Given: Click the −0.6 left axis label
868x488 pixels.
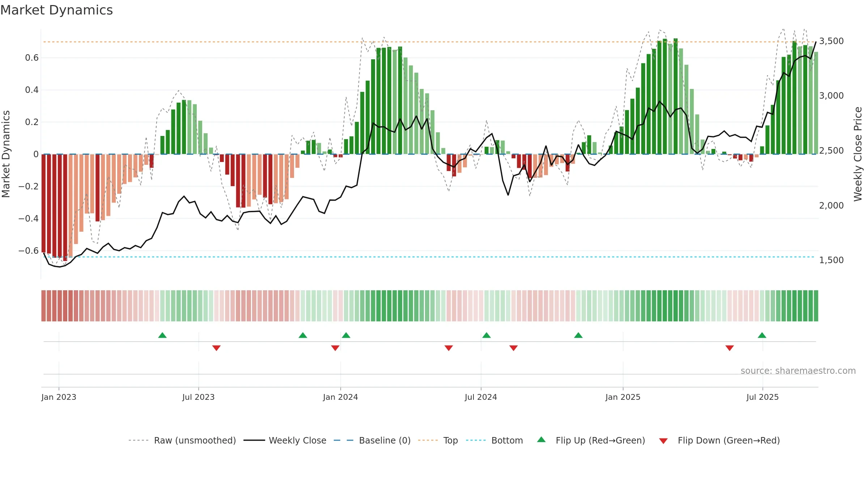Looking at the screenshot, I should click(x=29, y=251).
